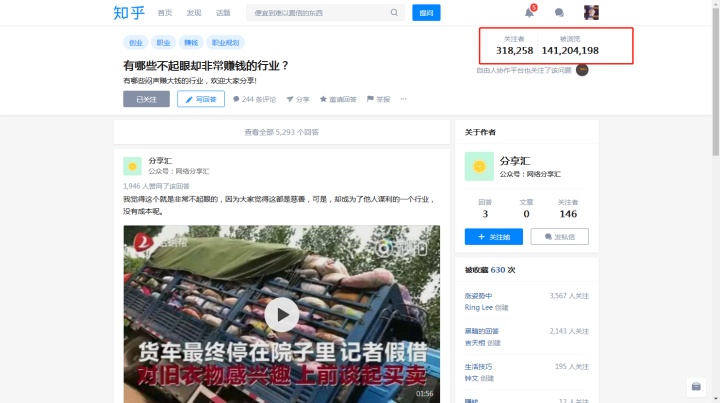The height and width of the screenshot is (403, 720).
Task: Click 1,946 人赞同了该回答 text
Action: tap(156, 186)
